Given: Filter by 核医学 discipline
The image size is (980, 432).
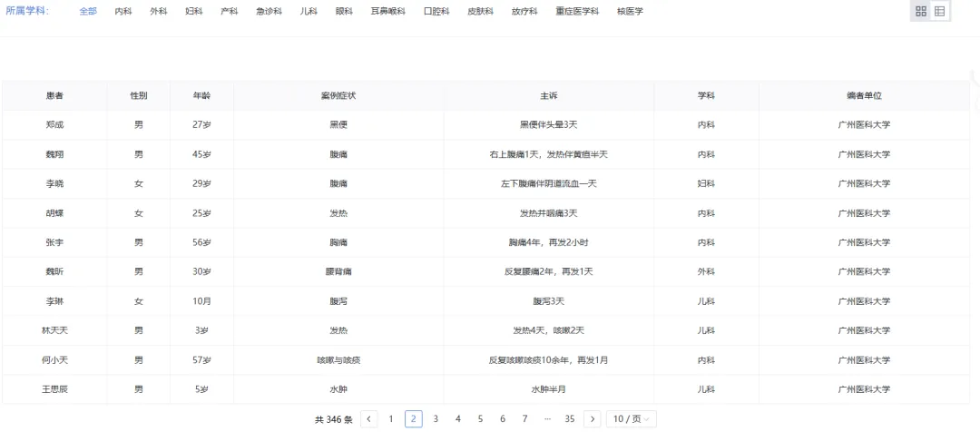Looking at the screenshot, I should tap(630, 11).
